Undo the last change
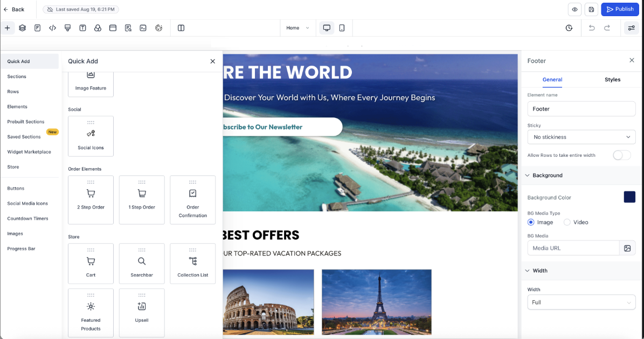 pos(591,28)
